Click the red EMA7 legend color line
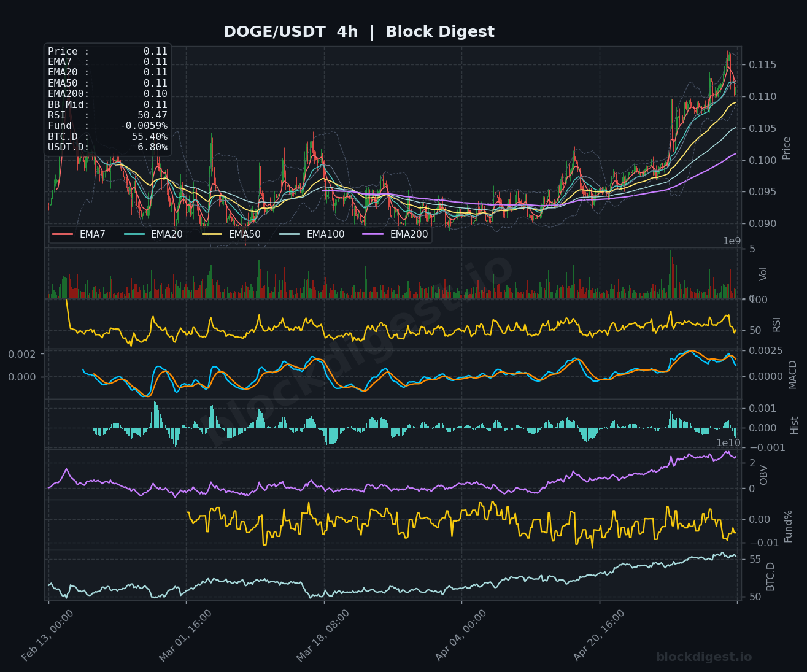The image size is (807, 672). [x=63, y=234]
